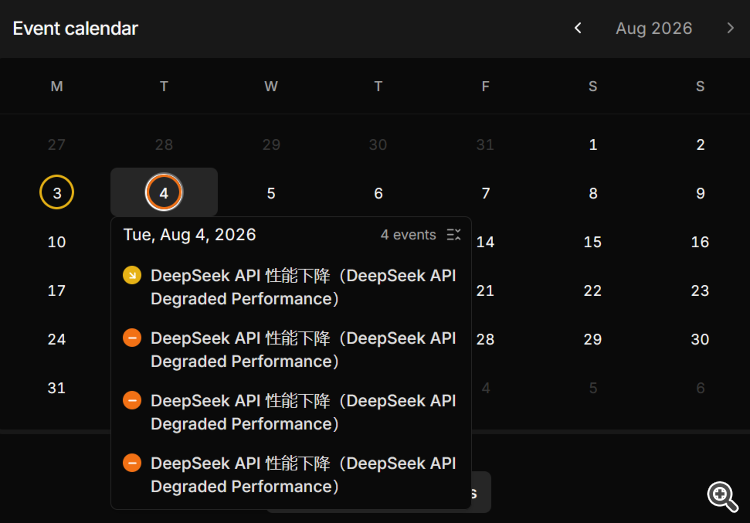Click the orange status icon of second event

pos(132,338)
